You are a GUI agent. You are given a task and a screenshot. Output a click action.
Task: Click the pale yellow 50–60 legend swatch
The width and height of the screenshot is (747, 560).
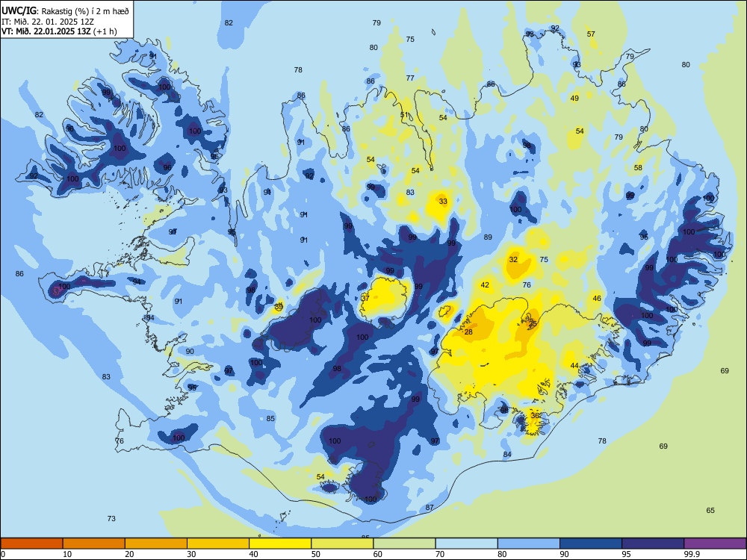tap(342, 544)
